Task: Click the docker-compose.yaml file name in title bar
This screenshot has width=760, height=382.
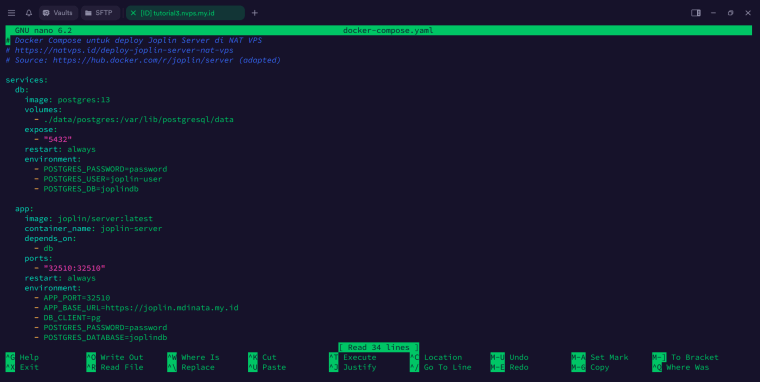Action: coord(388,31)
